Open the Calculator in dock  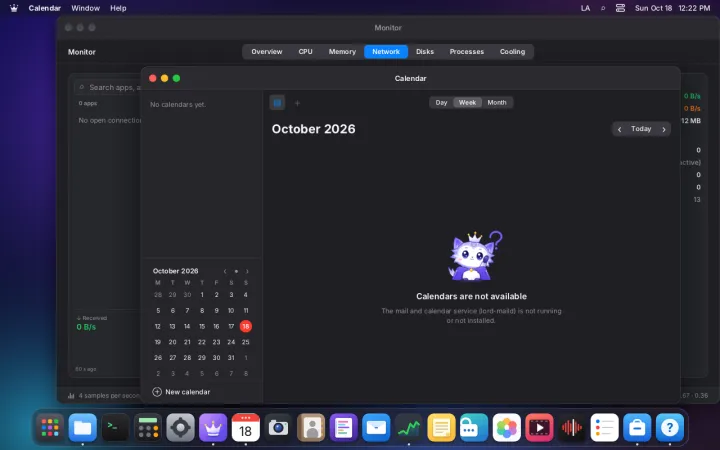click(x=148, y=428)
